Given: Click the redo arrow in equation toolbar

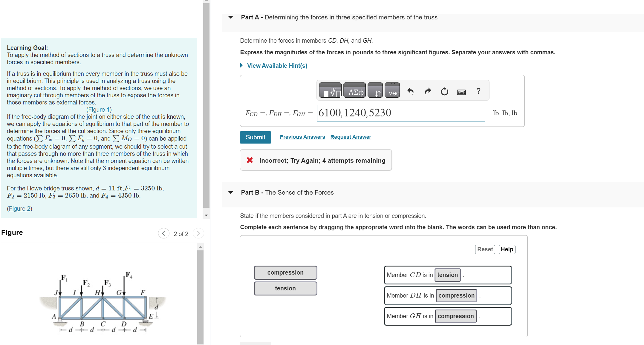Looking at the screenshot, I should (428, 91).
